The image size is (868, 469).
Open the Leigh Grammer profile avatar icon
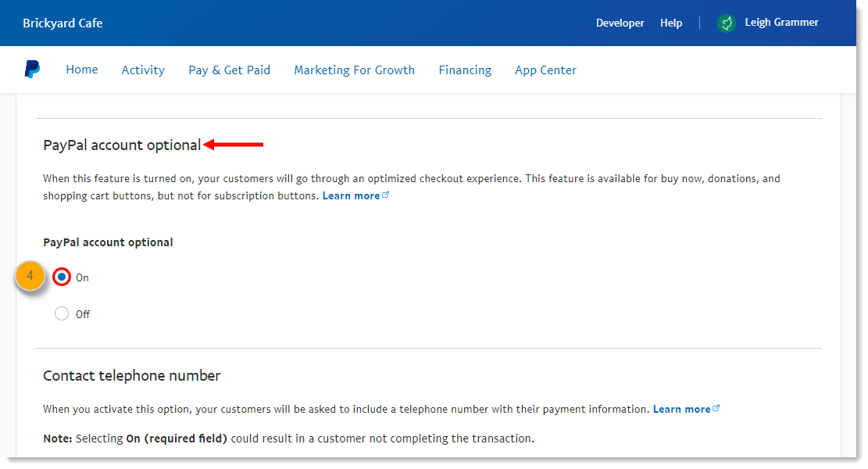tap(727, 23)
